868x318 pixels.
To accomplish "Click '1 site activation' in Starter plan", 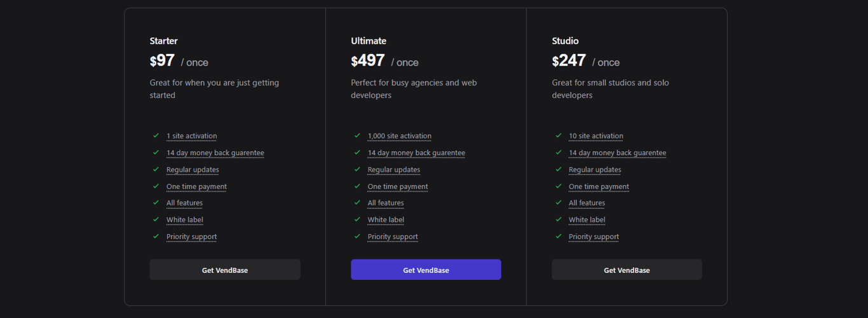I will [x=191, y=136].
